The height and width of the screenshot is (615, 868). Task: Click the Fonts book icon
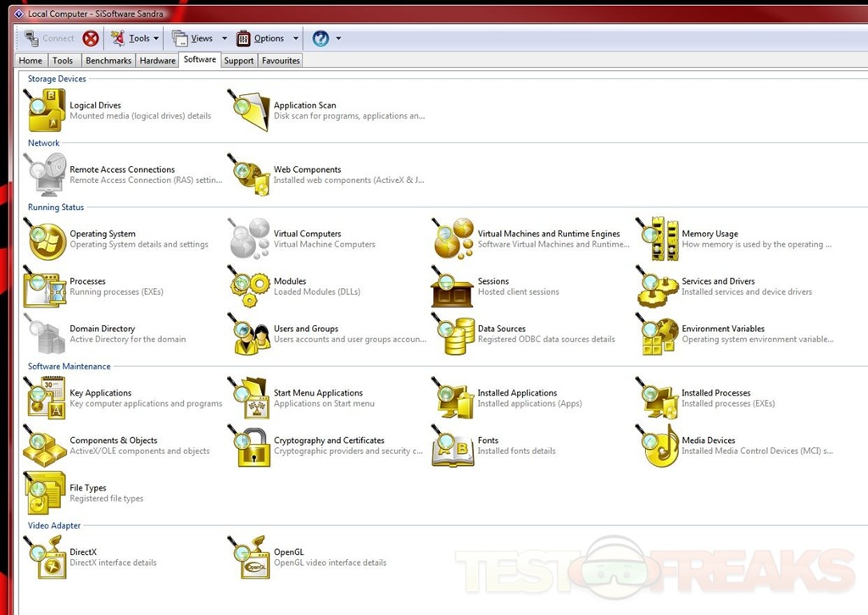[x=453, y=446]
